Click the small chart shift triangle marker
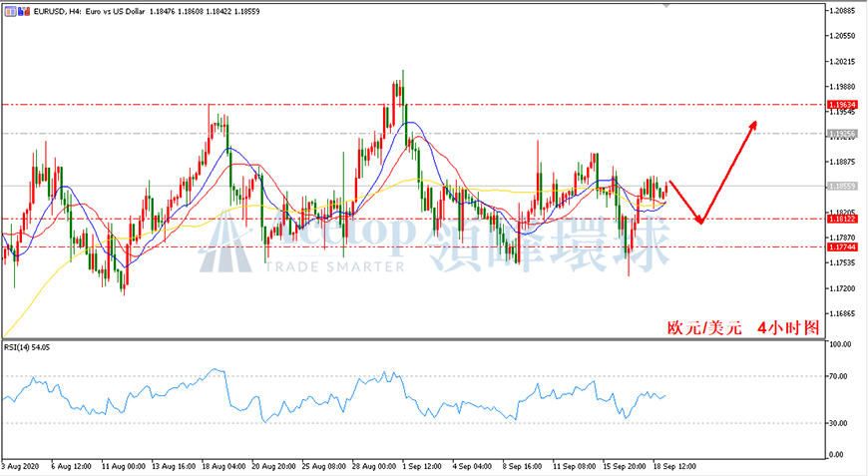 coord(665,5)
